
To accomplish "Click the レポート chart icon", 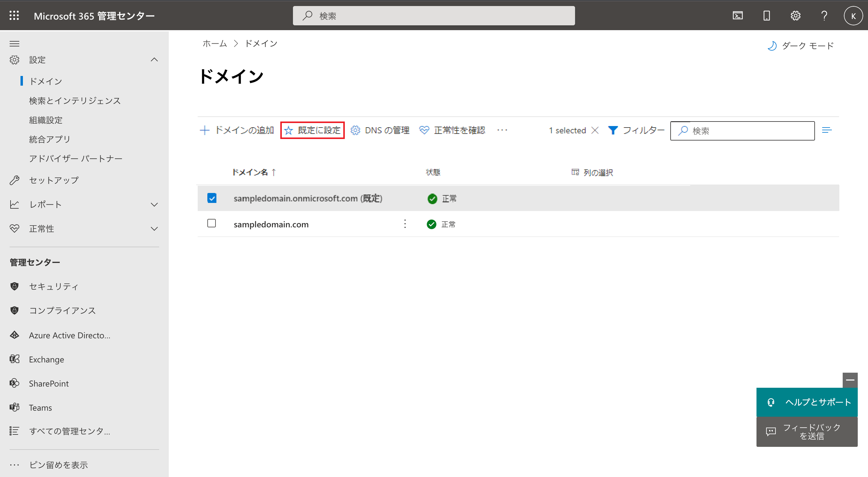I will (x=14, y=204).
